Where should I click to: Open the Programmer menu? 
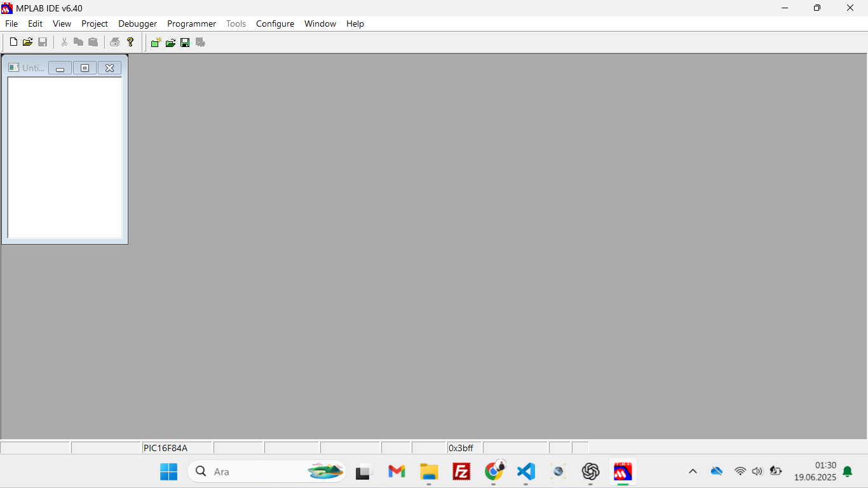191,24
